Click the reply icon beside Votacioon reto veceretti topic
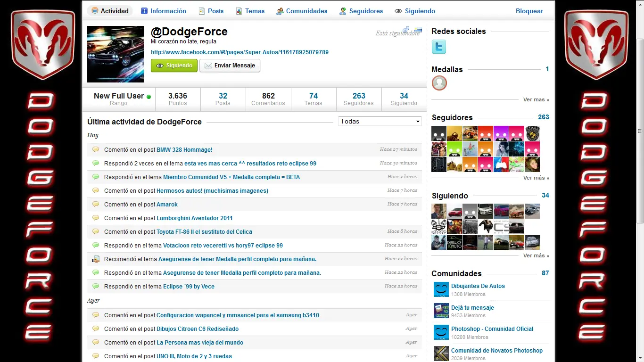This screenshot has height=362, width=644. point(96,245)
